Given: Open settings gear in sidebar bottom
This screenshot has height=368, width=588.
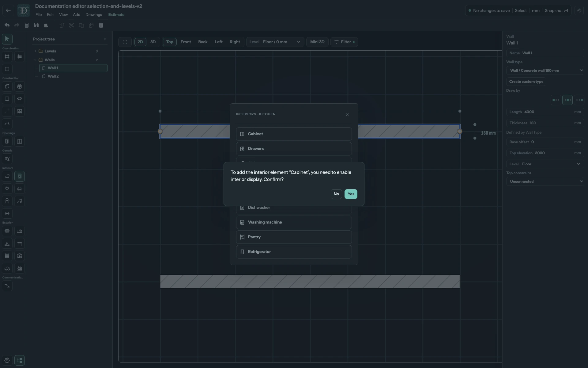Looking at the screenshot, I should (7, 360).
